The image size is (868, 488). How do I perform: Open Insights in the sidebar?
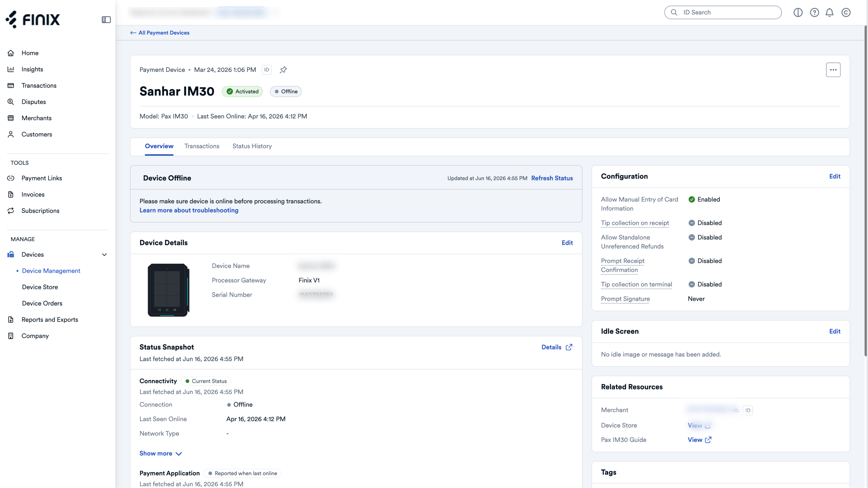pos(32,69)
